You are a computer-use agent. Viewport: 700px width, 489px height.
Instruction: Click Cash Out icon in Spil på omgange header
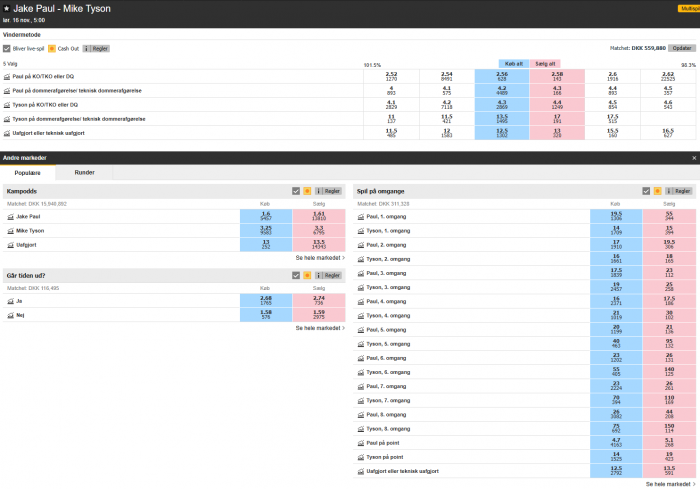[x=657, y=191]
